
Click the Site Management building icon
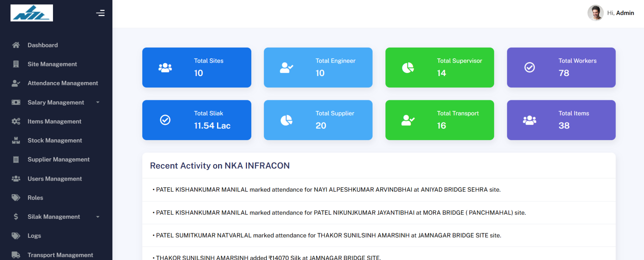point(16,64)
